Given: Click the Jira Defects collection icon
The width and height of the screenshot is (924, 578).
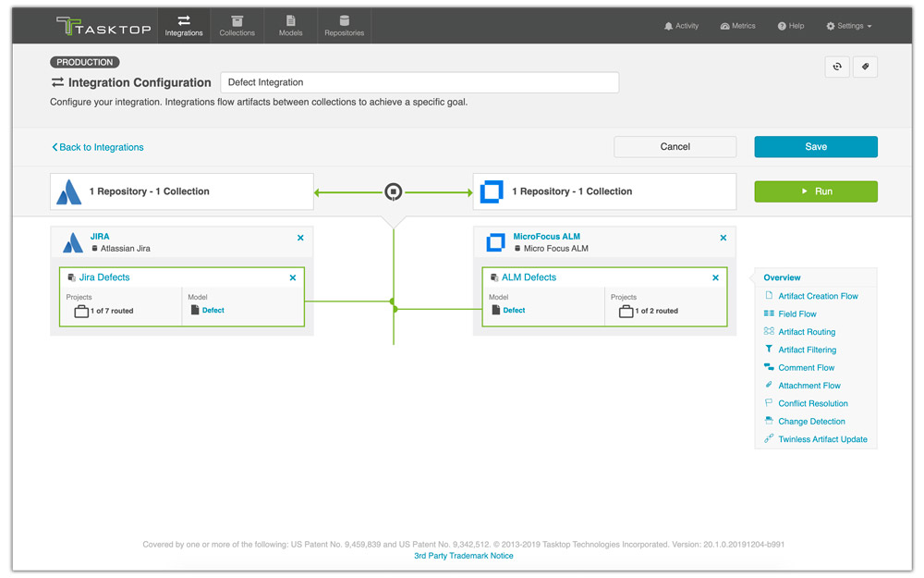Looking at the screenshot, I should [x=71, y=277].
